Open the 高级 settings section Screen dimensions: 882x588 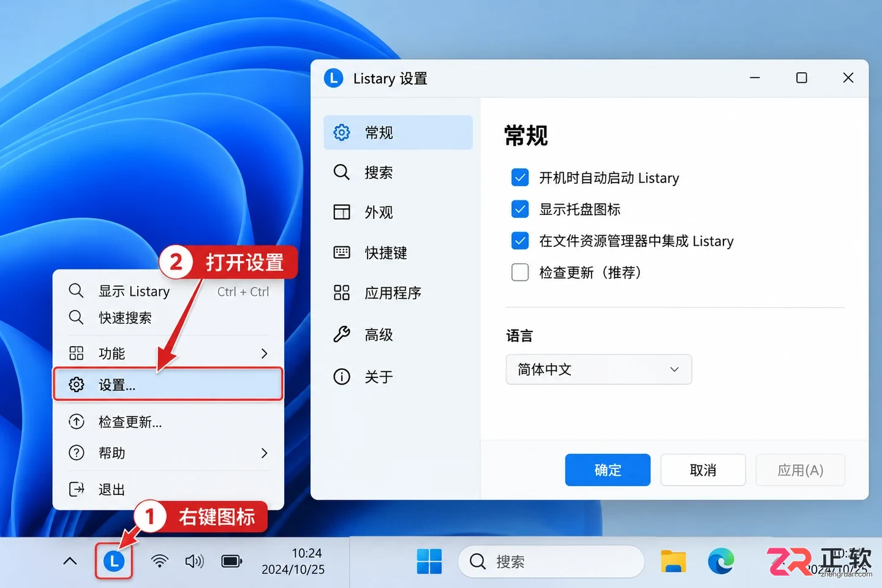pyautogui.click(x=398, y=334)
